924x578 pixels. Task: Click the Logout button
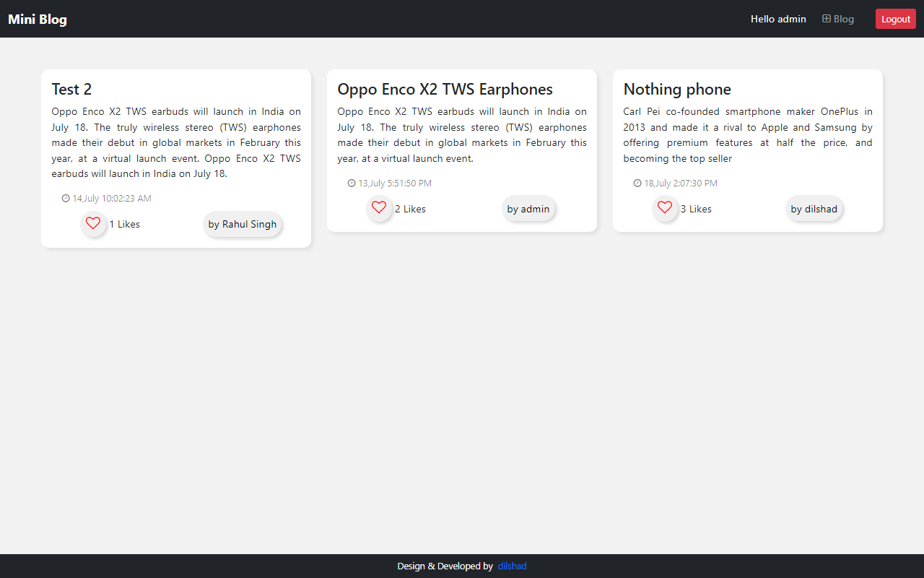(896, 19)
